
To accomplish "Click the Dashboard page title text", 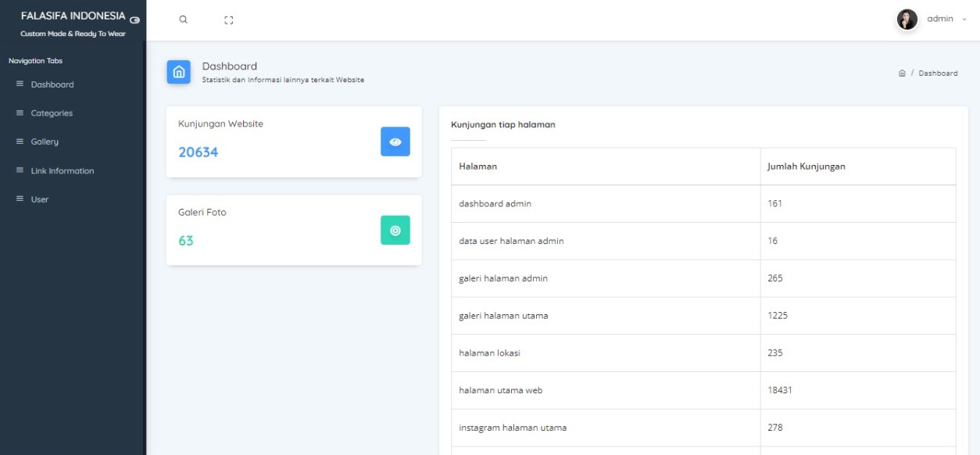I will tap(230, 66).
